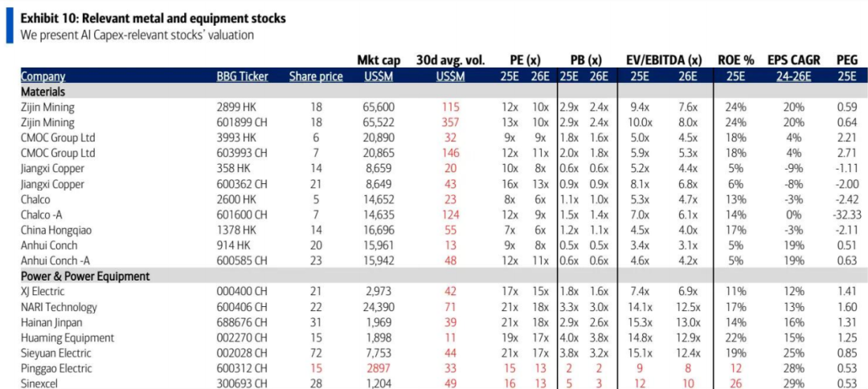Click the blue bar beside the exhibit title
The height and width of the screenshot is (389, 868).
click(x=9, y=27)
